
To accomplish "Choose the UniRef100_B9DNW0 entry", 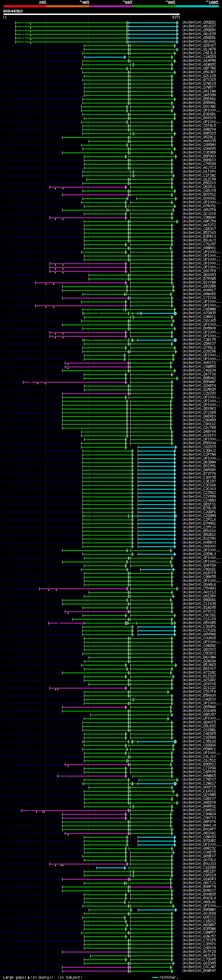I will coord(199,910).
